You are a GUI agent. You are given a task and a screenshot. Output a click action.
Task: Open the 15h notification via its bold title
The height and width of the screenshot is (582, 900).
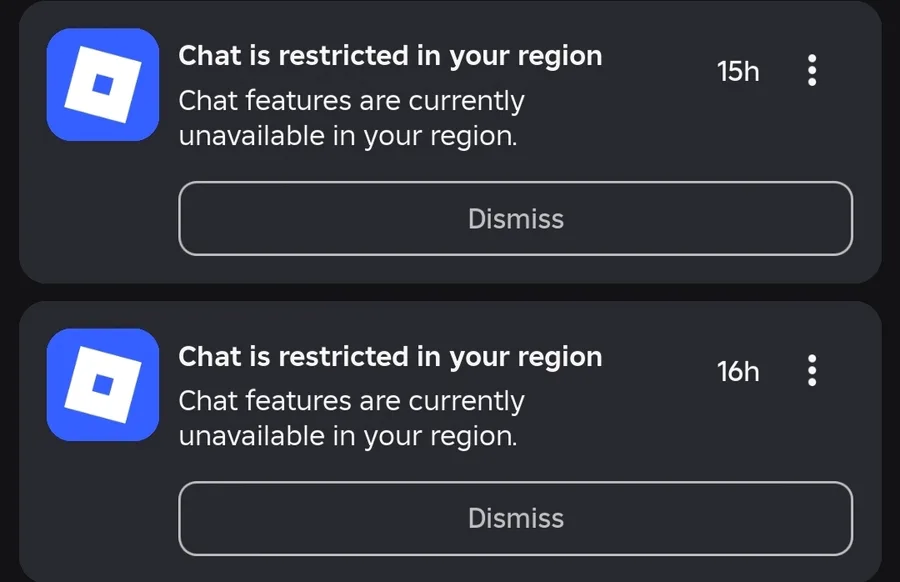[x=390, y=56]
